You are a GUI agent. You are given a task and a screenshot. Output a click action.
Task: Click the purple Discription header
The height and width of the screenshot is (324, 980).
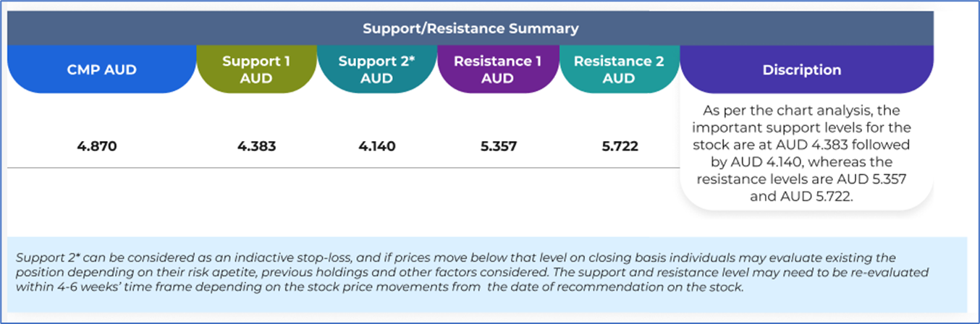click(802, 70)
